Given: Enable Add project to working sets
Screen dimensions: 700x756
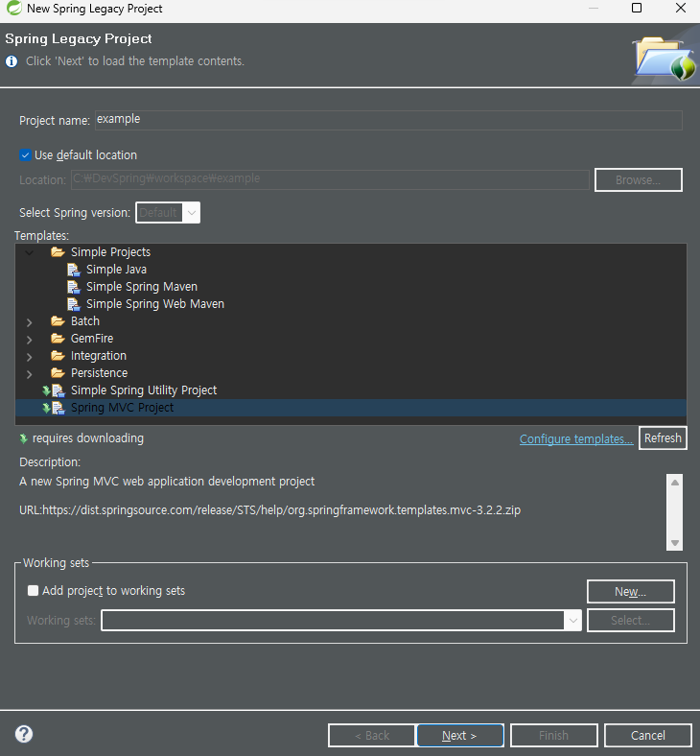Looking at the screenshot, I should coord(33,591).
